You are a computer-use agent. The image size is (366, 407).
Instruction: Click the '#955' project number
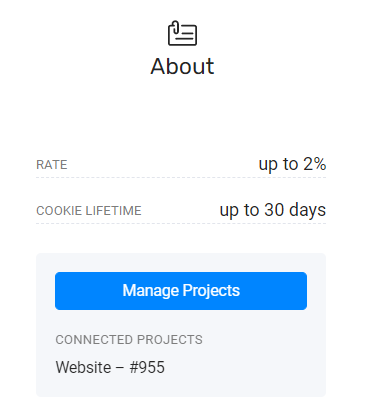pos(147,367)
